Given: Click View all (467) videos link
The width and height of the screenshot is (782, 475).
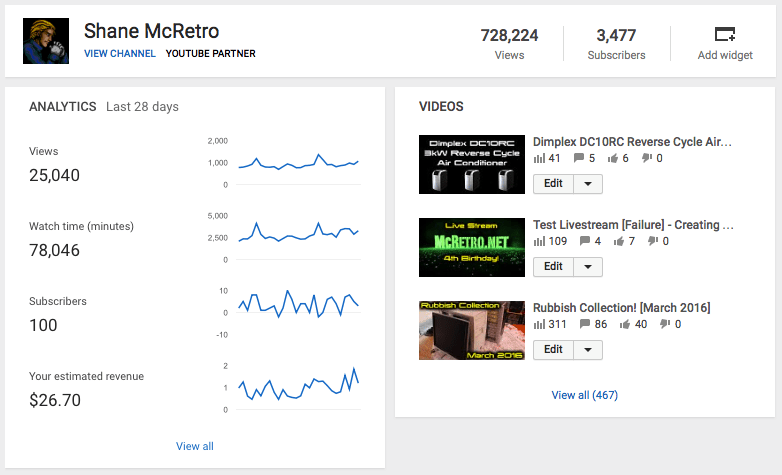Looking at the screenshot, I should tap(585, 395).
